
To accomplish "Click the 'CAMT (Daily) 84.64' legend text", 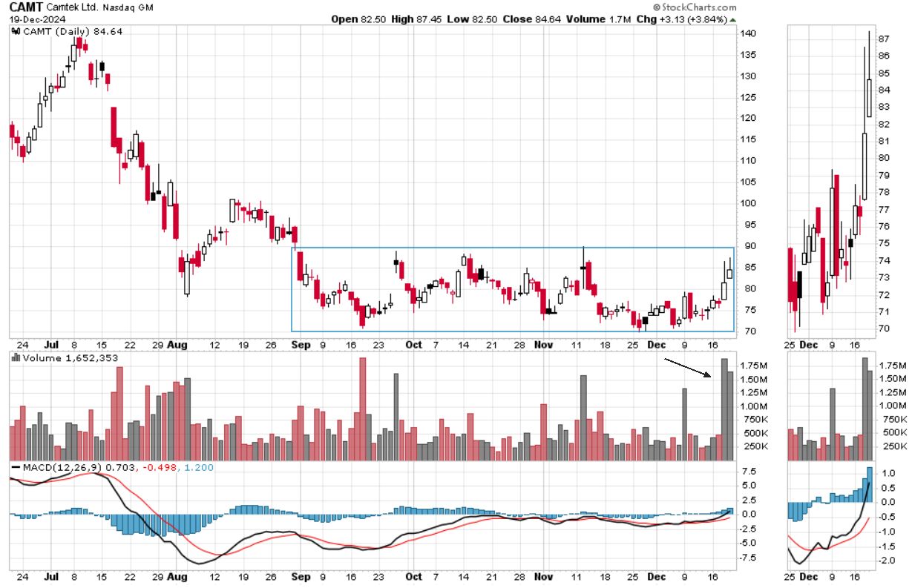I will point(73,31).
